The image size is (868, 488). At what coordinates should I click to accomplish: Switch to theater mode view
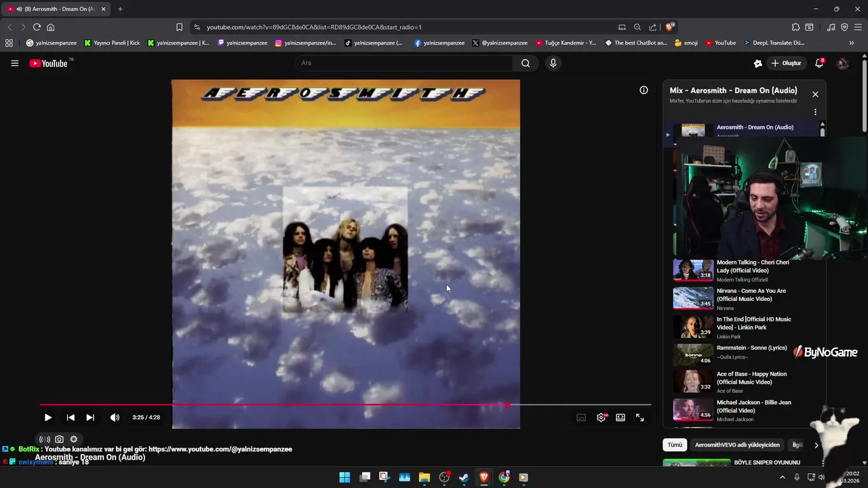click(x=620, y=418)
